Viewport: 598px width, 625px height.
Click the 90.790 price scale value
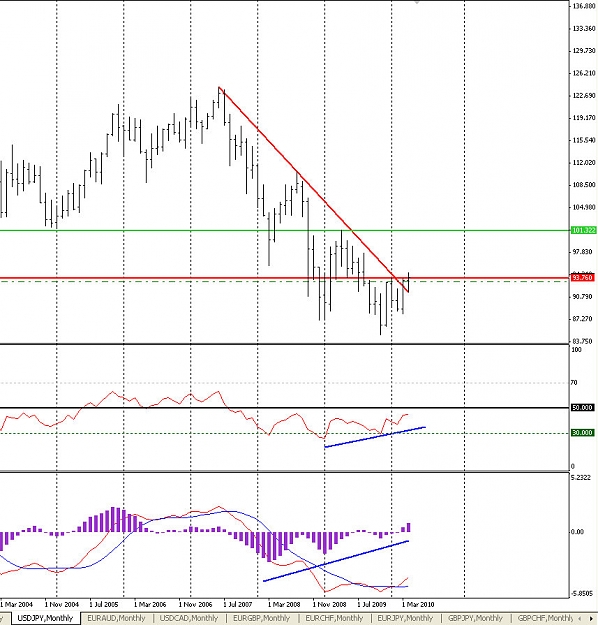pyautogui.click(x=582, y=296)
